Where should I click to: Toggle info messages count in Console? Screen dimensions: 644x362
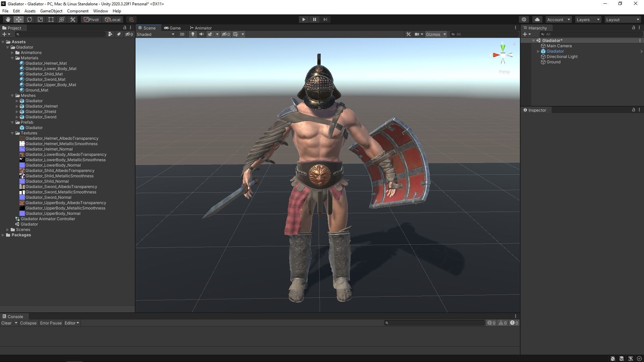[491, 323]
